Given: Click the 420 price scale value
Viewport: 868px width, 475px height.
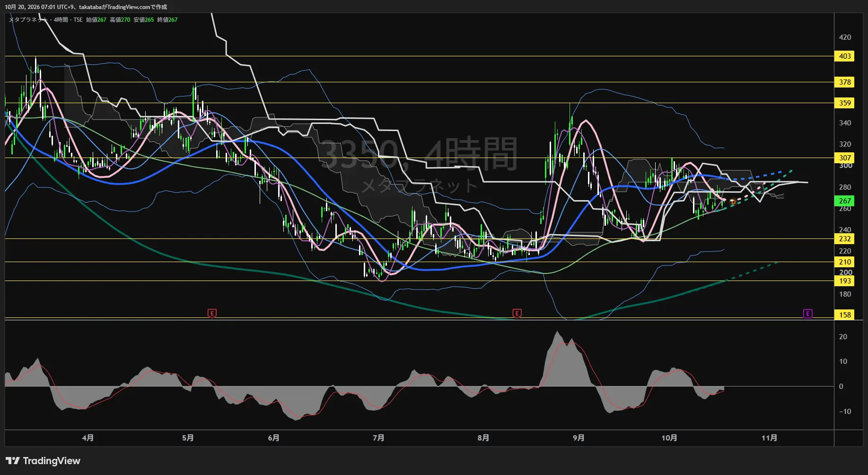Looking at the screenshot, I should [x=845, y=37].
